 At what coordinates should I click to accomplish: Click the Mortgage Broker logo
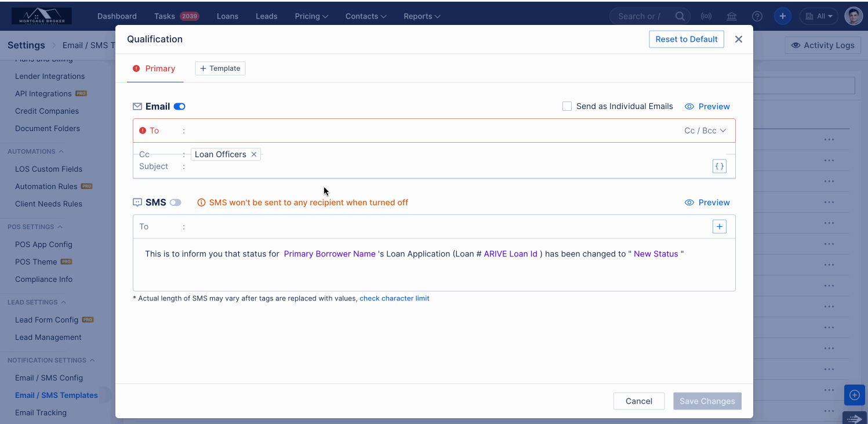41,16
